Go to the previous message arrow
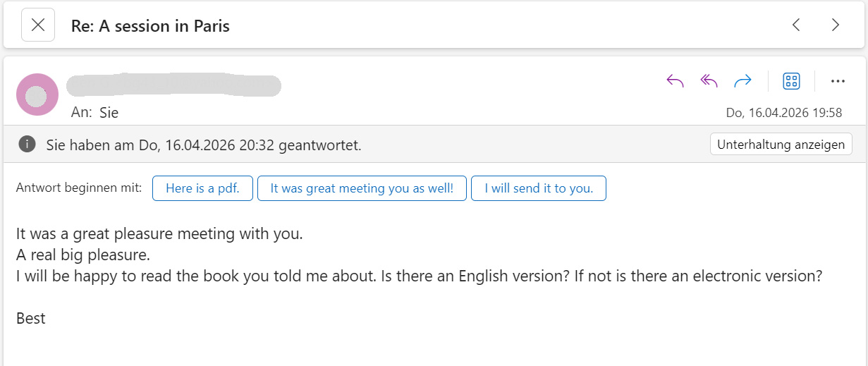The image size is (868, 366). coord(796,25)
